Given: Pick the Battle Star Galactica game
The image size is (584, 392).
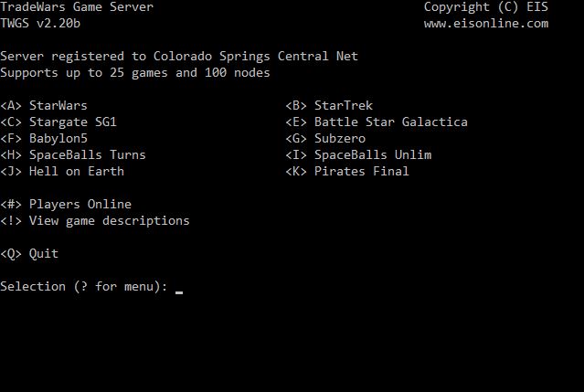Looking at the screenshot, I should pos(377,122).
